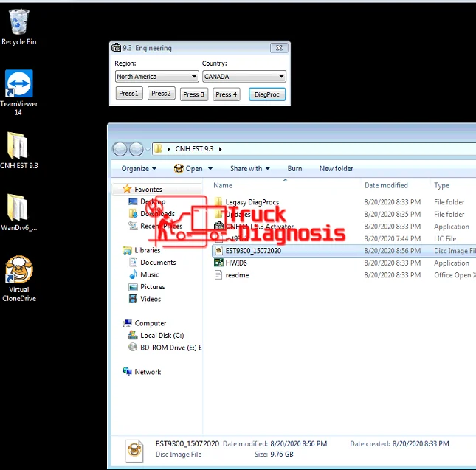The width and height of the screenshot is (476, 470).
Task: Click EST9300_15072020 disc image icon
Action: tap(218, 251)
